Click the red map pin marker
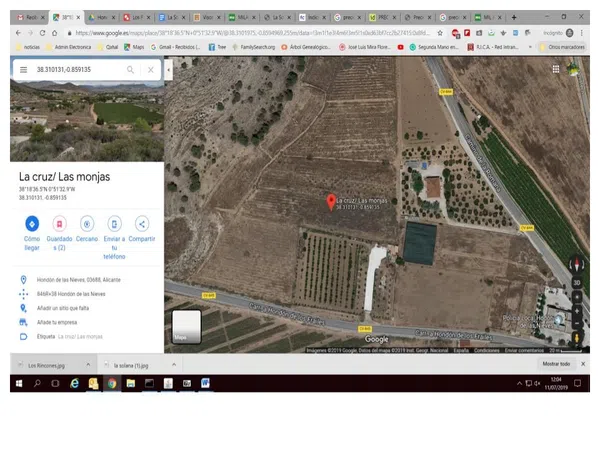The image size is (600, 450). tap(332, 202)
